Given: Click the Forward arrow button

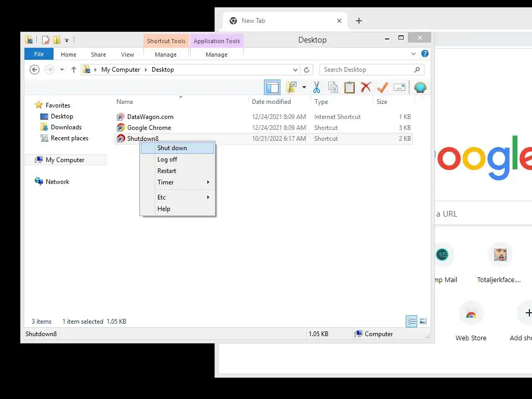Looking at the screenshot, I should (x=49, y=70).
